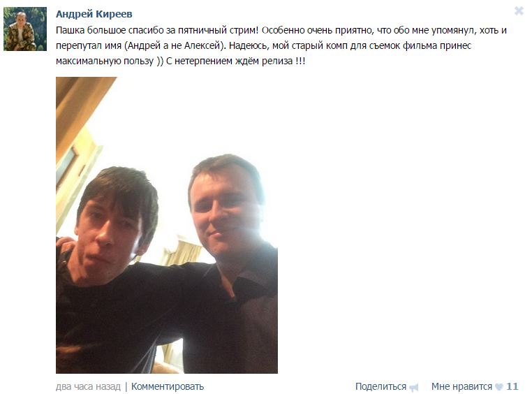Open the likes count showing 11
532x394 pixels.
click(x=512, y=386)
